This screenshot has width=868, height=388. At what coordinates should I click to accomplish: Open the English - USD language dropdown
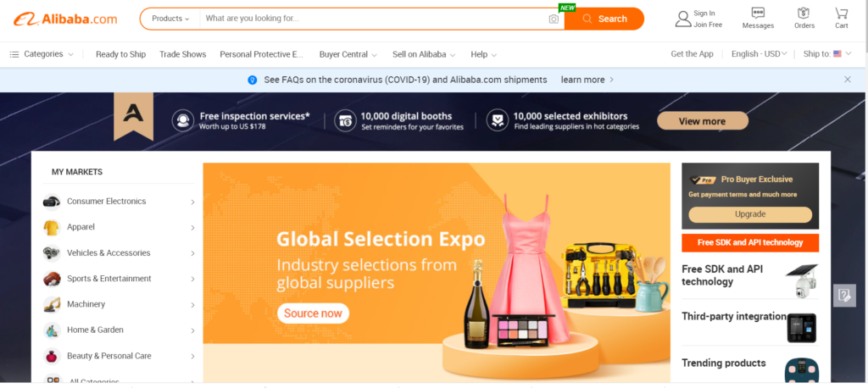tap(759, 54)
